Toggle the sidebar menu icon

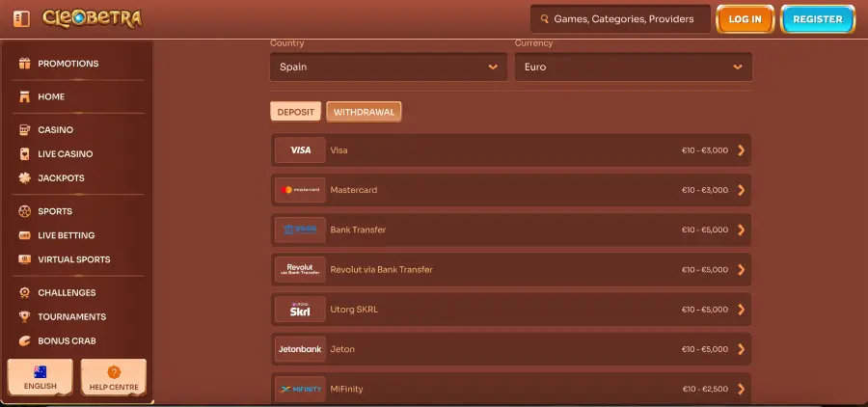pos(21,19)
